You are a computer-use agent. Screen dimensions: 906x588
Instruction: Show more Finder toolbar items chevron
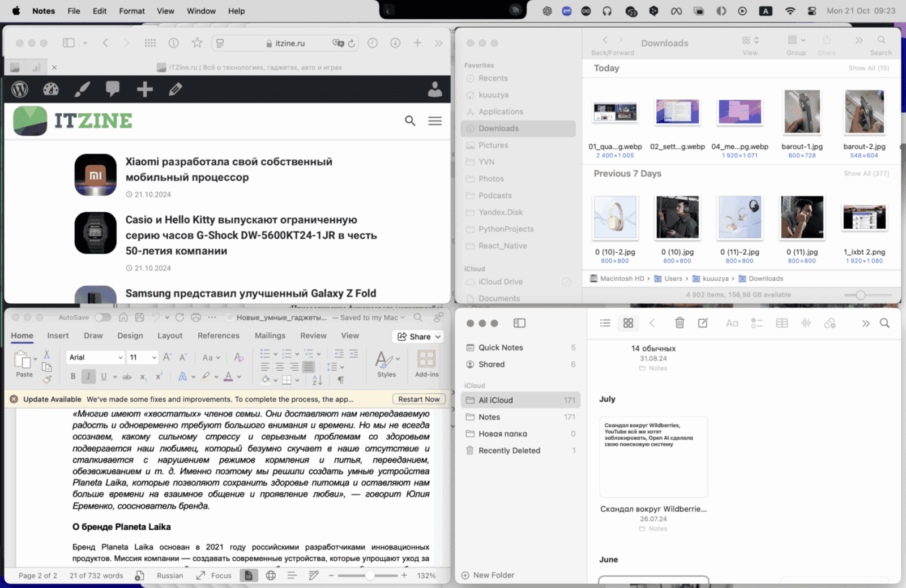click(859, 40)
